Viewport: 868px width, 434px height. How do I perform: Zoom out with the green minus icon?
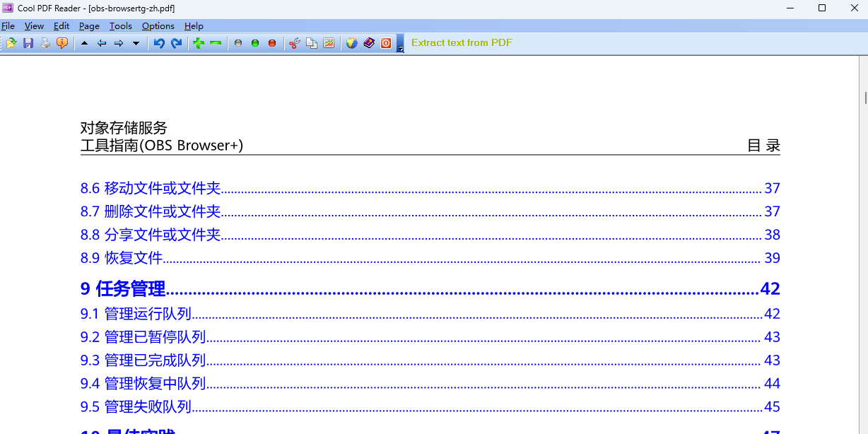[216, 42]
